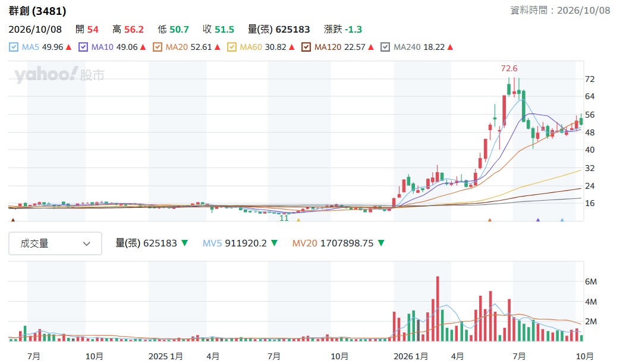Click the light blue triangle event marker
This screenshot has width=620, height=364.
pyautogui.click(x=562, y=220)
